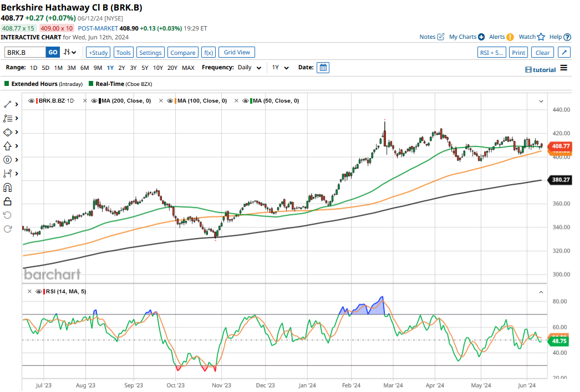This screenshot has height=392, width=580.
Task: Click the pop-out chart arrow icon
Action: (x=564, y=53)
